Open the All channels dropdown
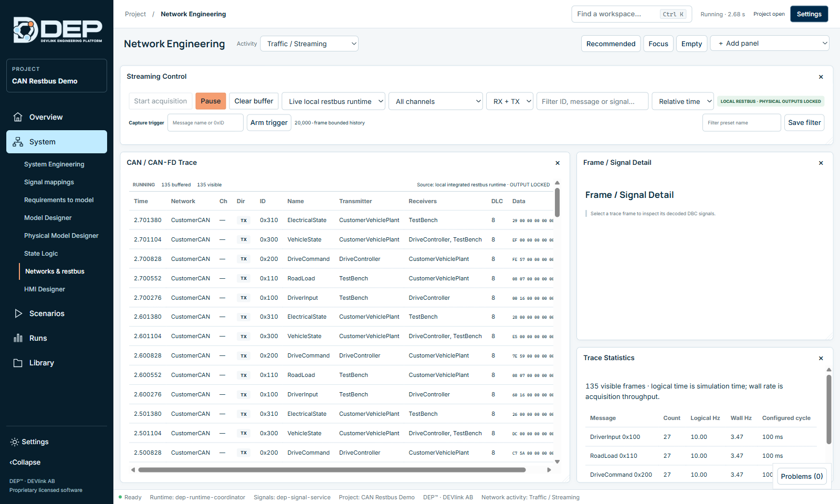The height and width of the screenshot is (504, 840). 436,101
